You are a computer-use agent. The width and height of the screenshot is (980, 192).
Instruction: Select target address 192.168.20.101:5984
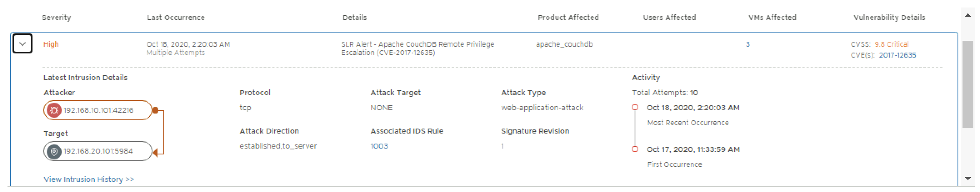point(98,151)
